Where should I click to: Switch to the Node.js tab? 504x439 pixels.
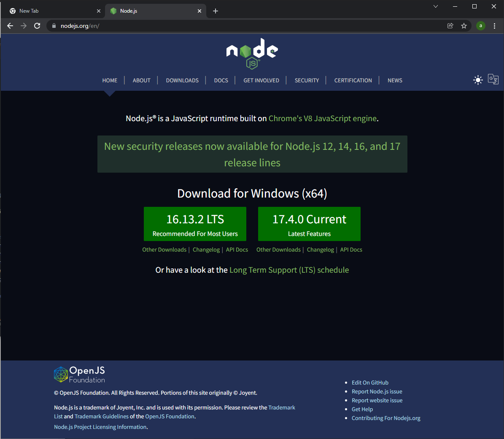[x=156, y=11]
